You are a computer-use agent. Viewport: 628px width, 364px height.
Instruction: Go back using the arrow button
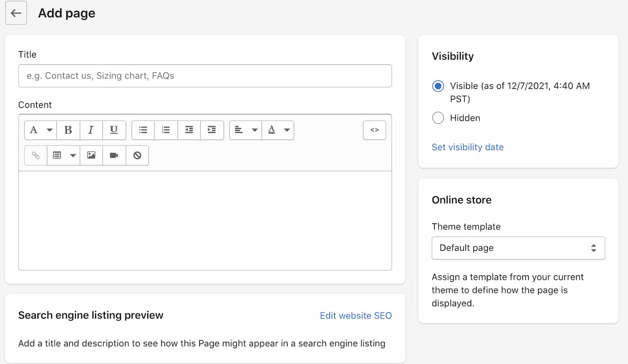point(16,13)
